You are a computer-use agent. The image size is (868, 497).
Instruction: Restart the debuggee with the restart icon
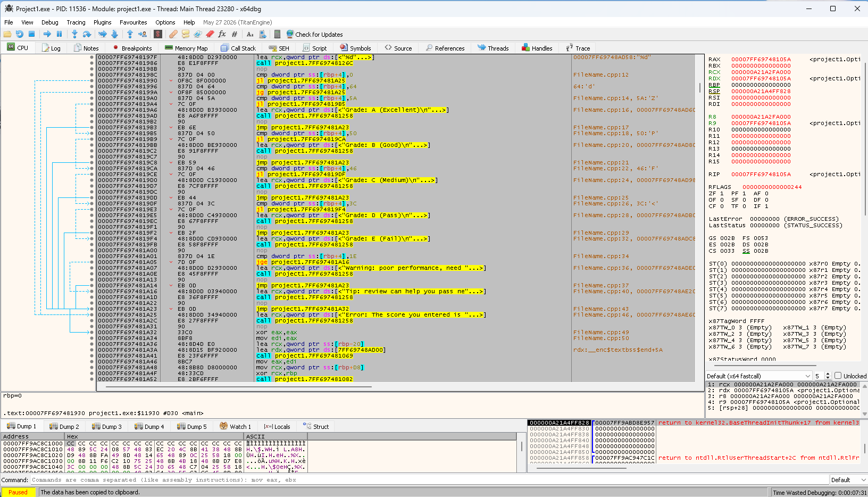(x=20, y=34)
